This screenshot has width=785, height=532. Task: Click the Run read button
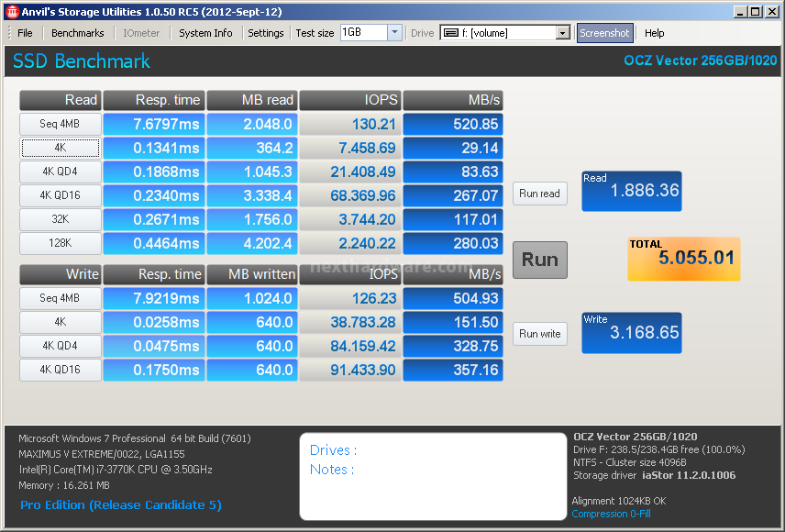[539, 194]
